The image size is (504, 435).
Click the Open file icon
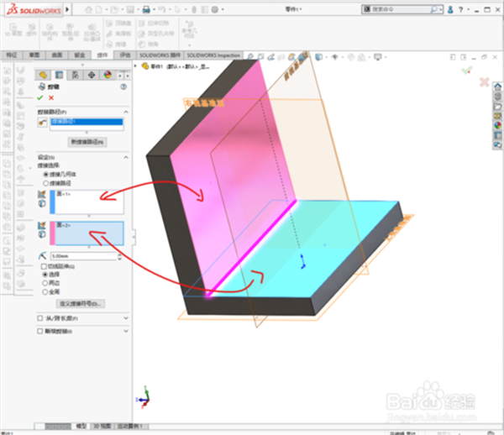click(113, 9)
